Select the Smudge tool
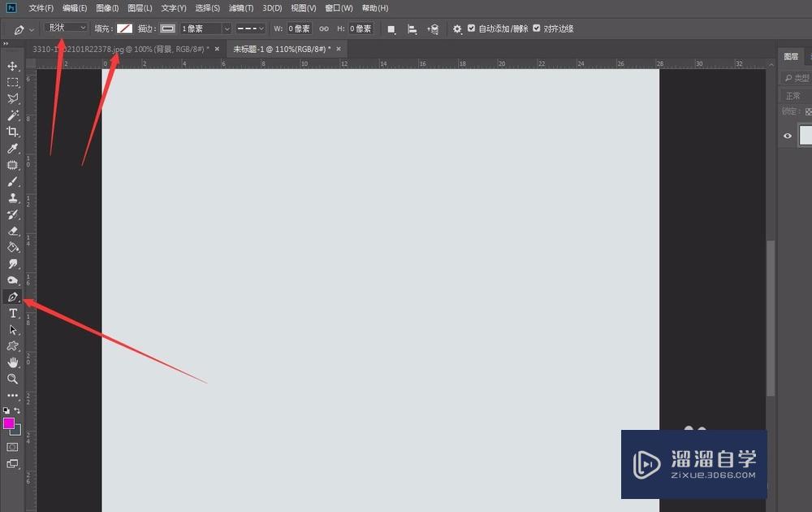Image resolution: width=812 pixels, height=512 pixels. coord(12,264)
